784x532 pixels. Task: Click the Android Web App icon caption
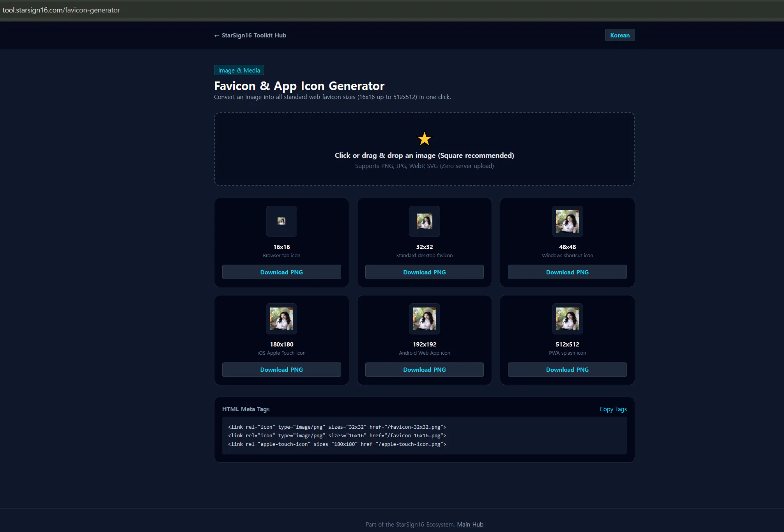coord(424,353)
